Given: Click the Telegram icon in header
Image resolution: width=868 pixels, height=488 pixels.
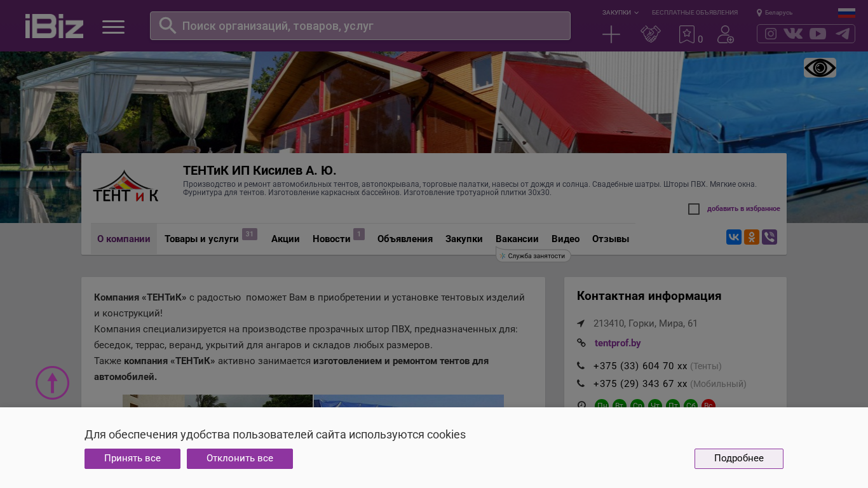Looking at the screenshot, I should pyautogui.click(x=843, y=34).
